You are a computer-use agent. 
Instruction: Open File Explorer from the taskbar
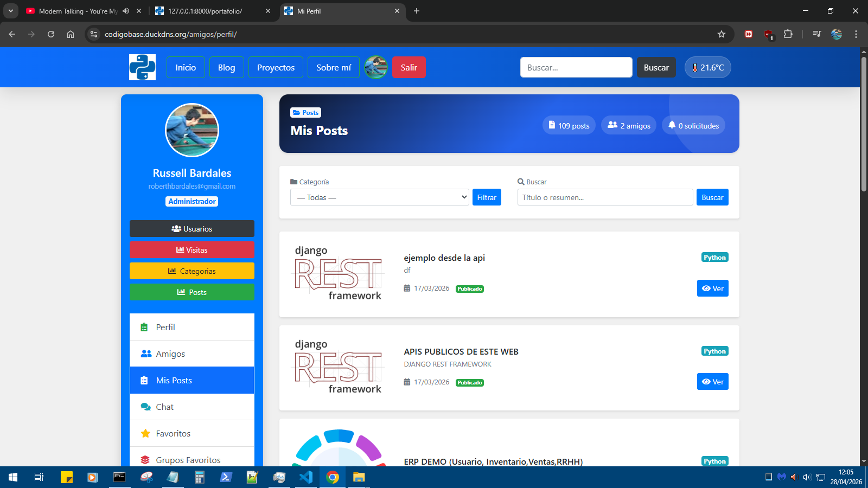[359, 477]
